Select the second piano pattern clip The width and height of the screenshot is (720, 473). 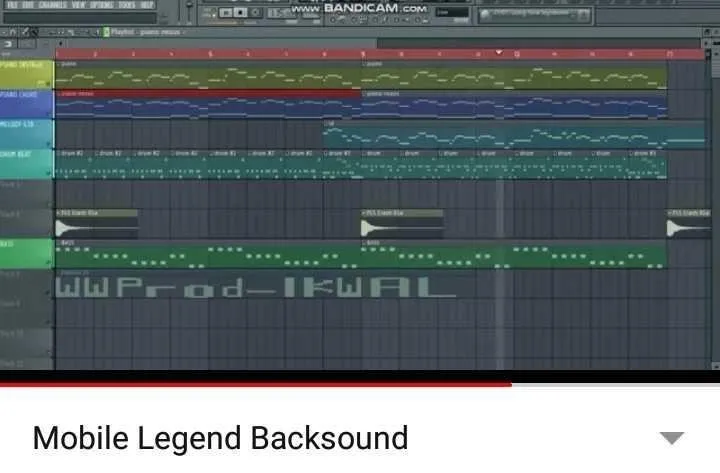tap(514, 74)
